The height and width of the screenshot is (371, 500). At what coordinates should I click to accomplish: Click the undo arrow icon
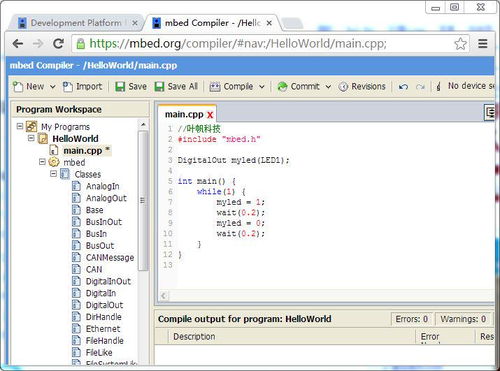(x=403, y=87)
